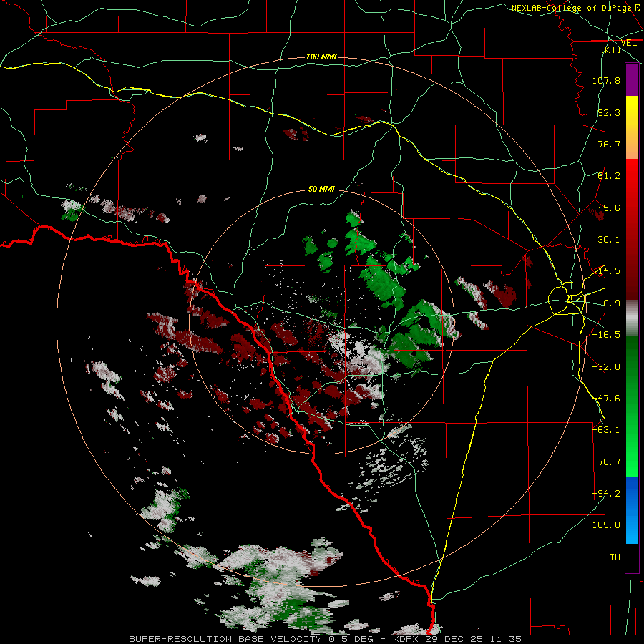644x644 pixels.
Task: Click the 76.7 velocity scale value
Action: [609, 144]
